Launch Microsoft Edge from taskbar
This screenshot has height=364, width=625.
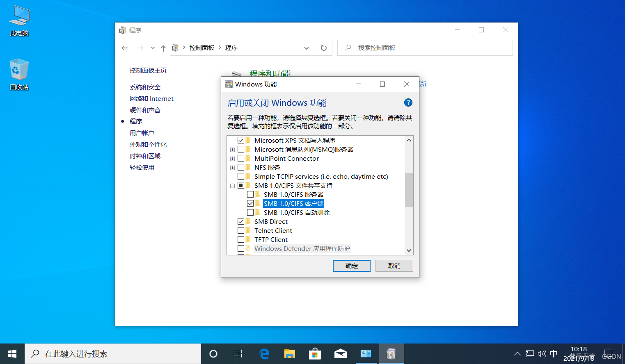pyautogui.click(x=264, y=354)
